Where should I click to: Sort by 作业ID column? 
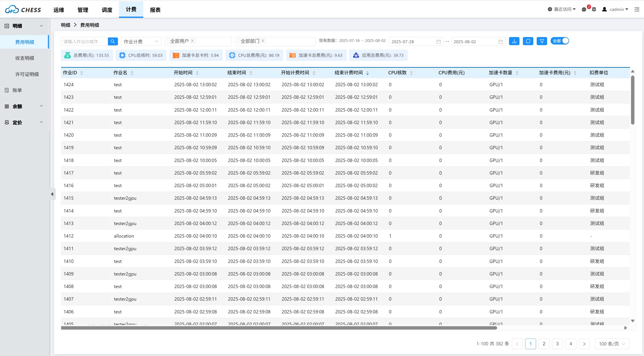click(x=82, y=73)
